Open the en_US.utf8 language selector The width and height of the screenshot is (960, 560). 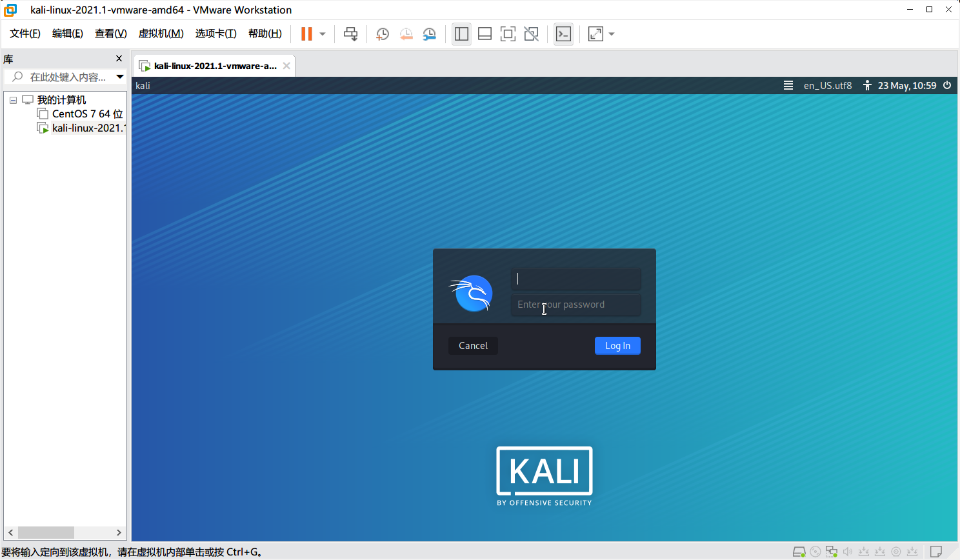click(828, 85)
